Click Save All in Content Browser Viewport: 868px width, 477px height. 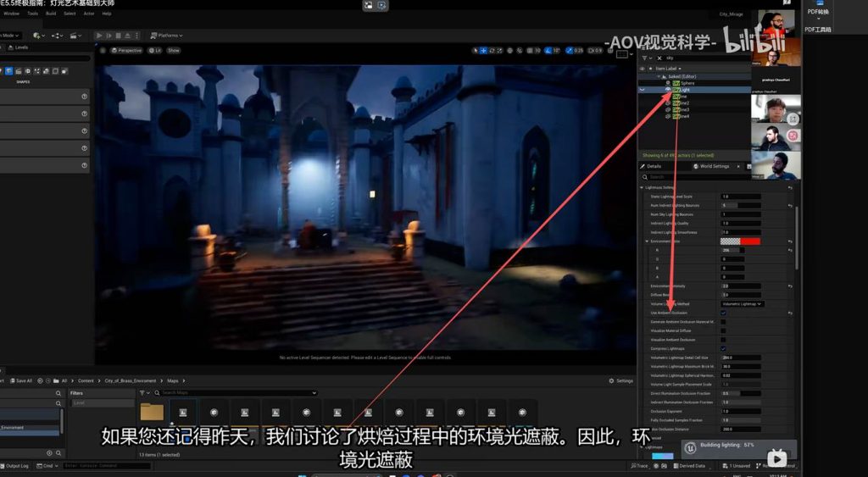21,380
